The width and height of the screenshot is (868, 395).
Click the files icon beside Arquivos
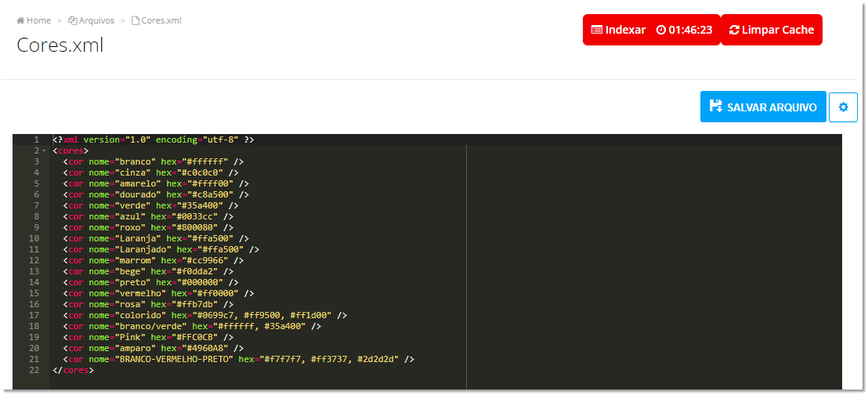click(x=72, y=20)
